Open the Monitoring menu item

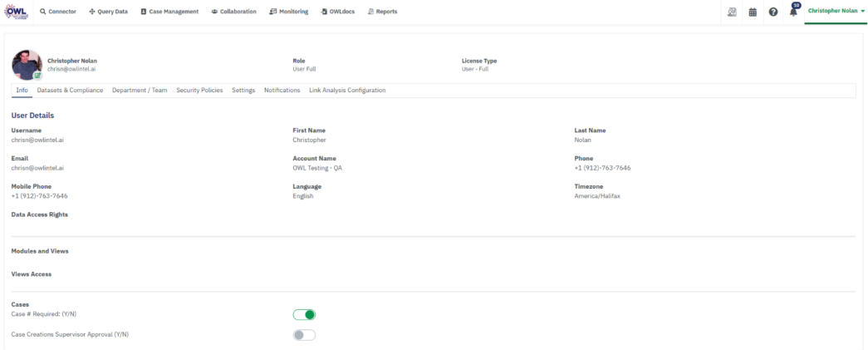[x=289, y=12]
